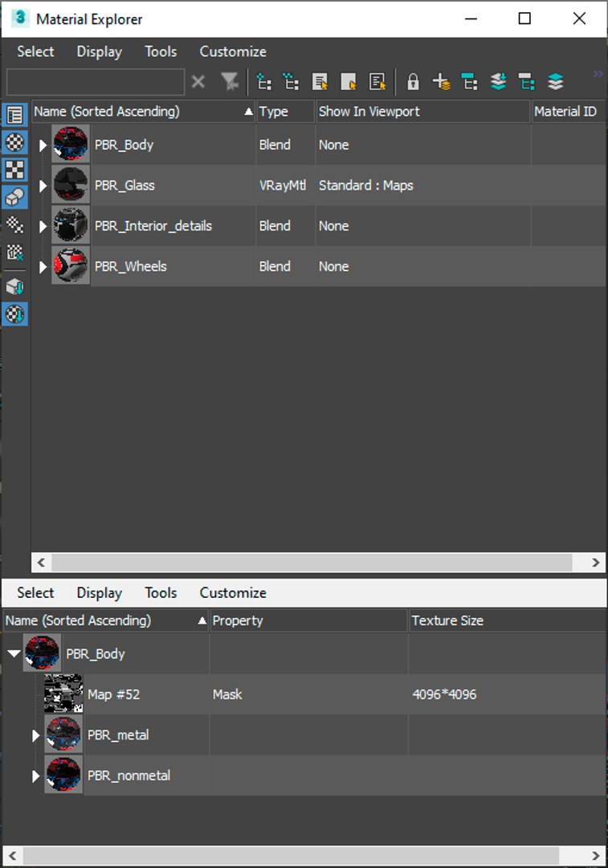
Task: Click the lower Name (Sorted Ascending) column header
Action: (x=106, y=621)
